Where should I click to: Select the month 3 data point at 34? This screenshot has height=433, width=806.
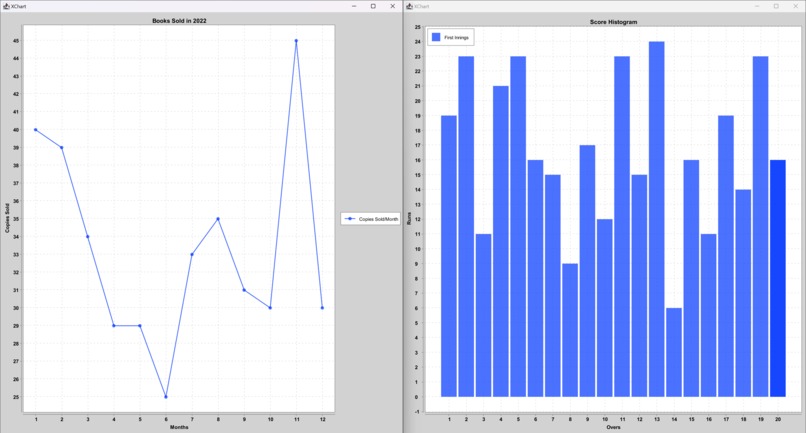[87, 237]
